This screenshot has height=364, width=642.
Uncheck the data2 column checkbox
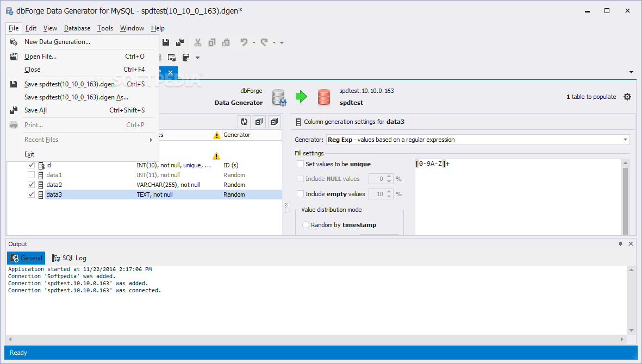pyautogui.click(x=31, y=185)
